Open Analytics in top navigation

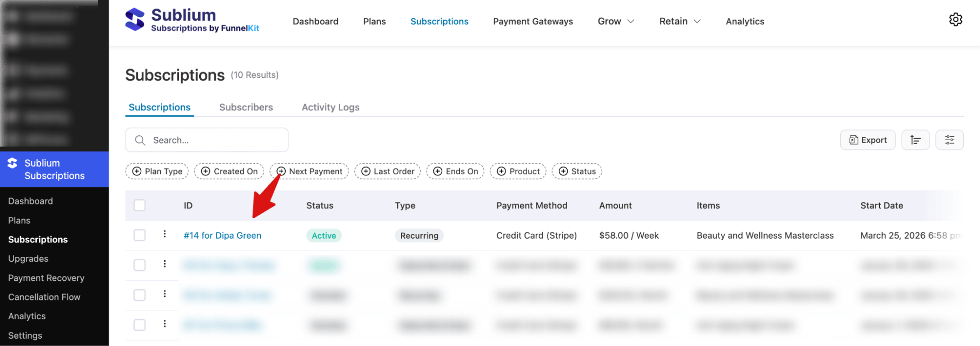pyautogui.click(x=745, y=21)
